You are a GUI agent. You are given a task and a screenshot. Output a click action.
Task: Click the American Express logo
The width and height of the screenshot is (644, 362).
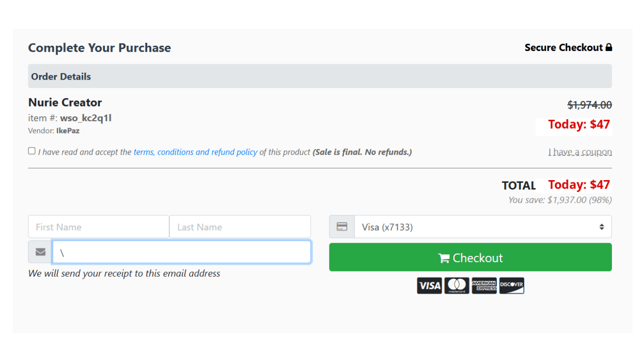484,286
